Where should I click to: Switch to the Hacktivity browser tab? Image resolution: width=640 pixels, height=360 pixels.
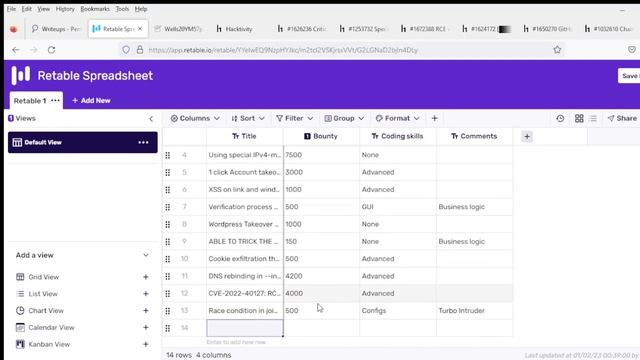239,29
